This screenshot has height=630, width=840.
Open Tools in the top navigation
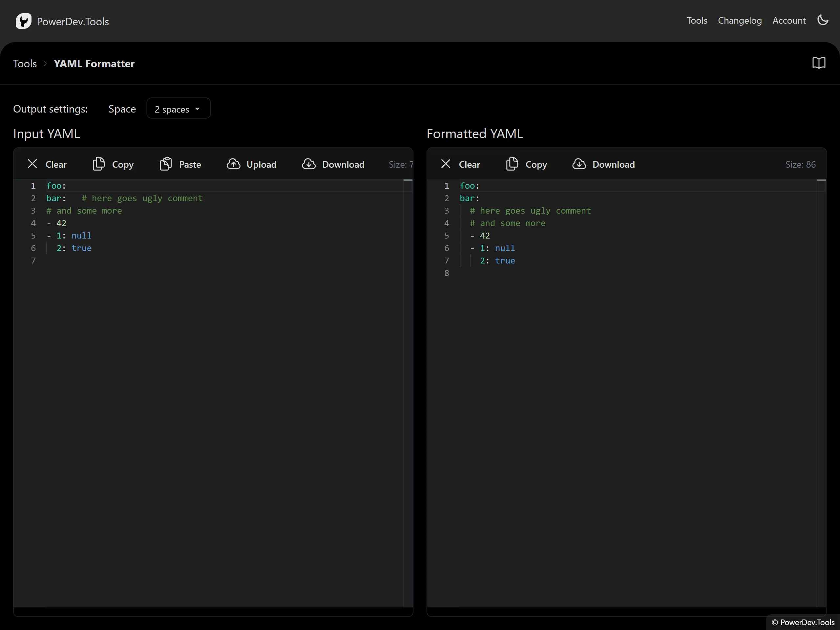pyautogui.click(x=697, y=20)
